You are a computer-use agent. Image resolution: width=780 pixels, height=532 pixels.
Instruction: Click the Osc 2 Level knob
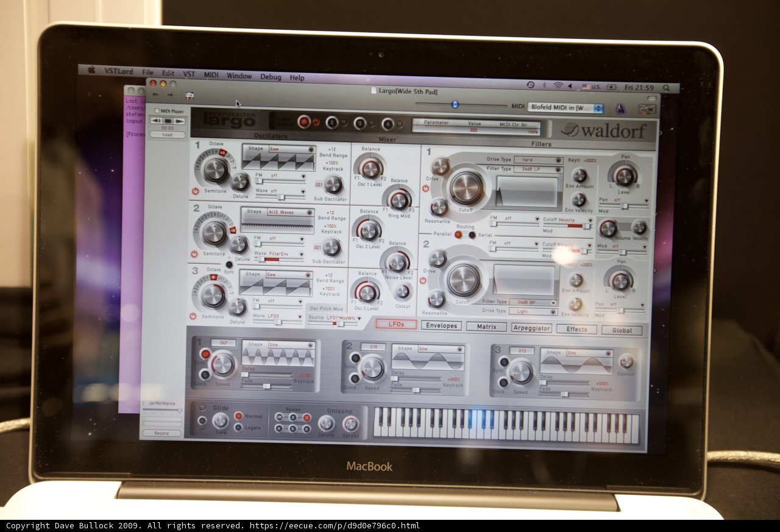[x=369, y=231]
